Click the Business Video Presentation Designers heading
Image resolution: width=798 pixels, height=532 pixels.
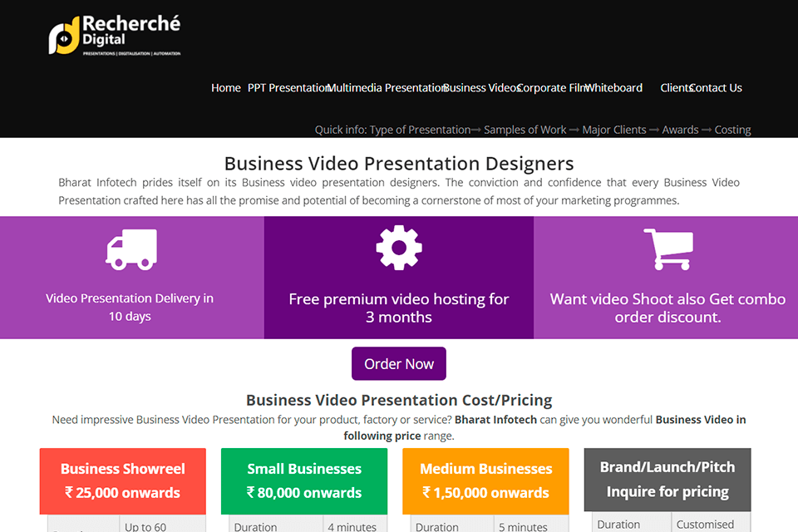[399, 164]
